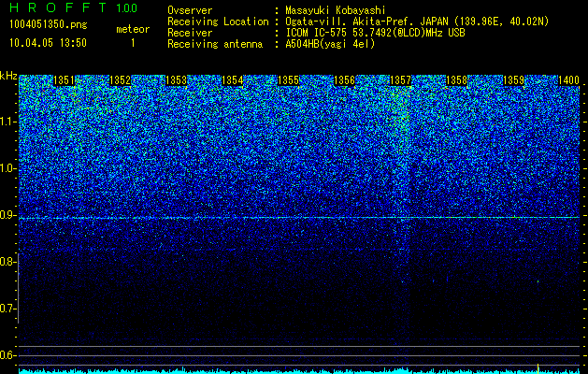Image resolution: width=588 pixels, height=374 pixels.
Task: Select the ICOM IC-575 53.7492 MHz receiver text
Action: coord(375,33)
